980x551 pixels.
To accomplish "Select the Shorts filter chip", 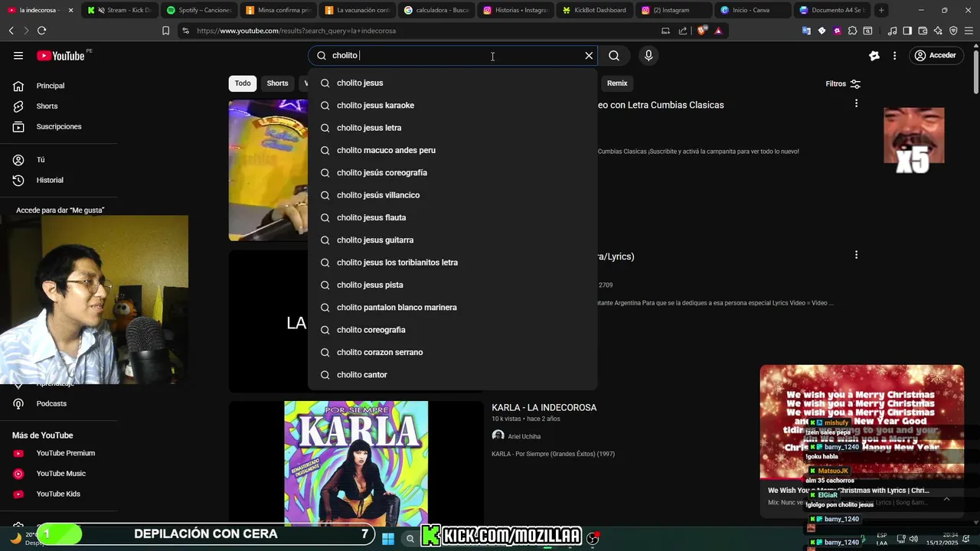I will (277, 83).
